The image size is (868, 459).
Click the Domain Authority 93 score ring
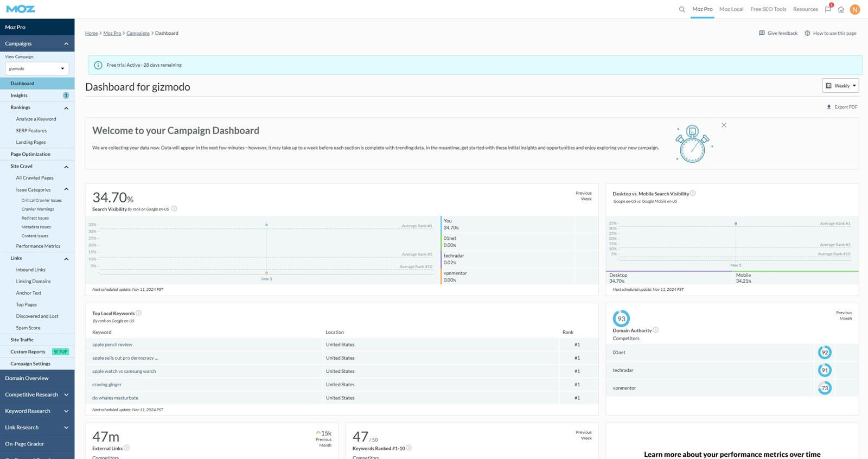point(621,318)
